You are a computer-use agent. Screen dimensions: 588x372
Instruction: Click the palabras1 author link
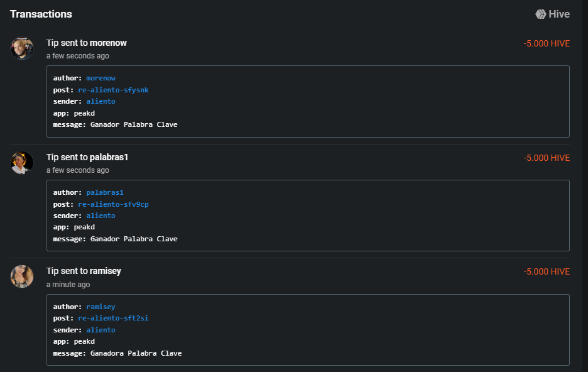point(105,192)
